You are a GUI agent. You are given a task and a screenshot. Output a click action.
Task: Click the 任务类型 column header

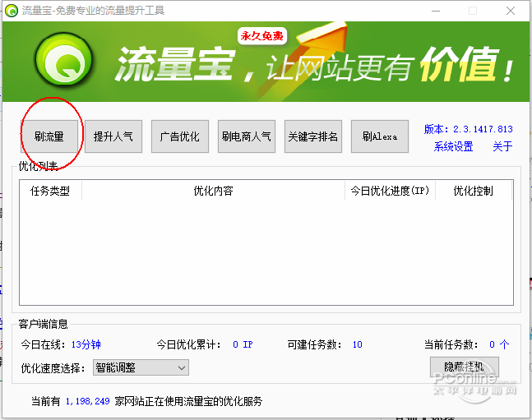coord(50,191)
